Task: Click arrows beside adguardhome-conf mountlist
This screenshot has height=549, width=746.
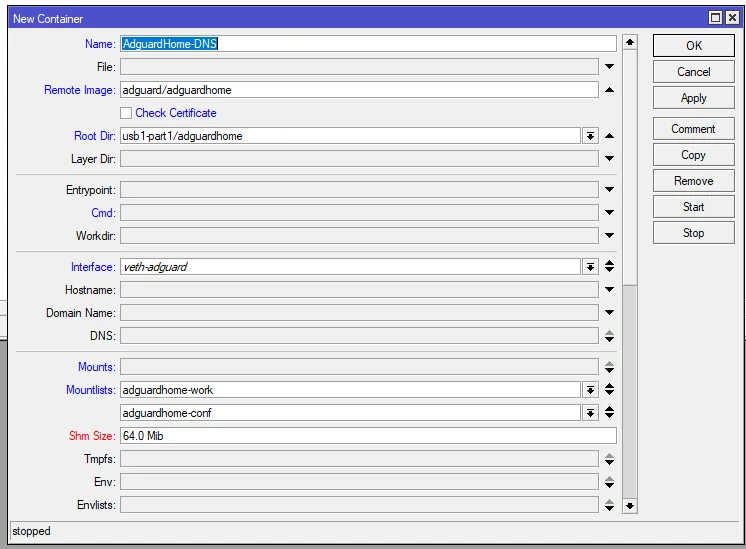Action: pos(609,412)
